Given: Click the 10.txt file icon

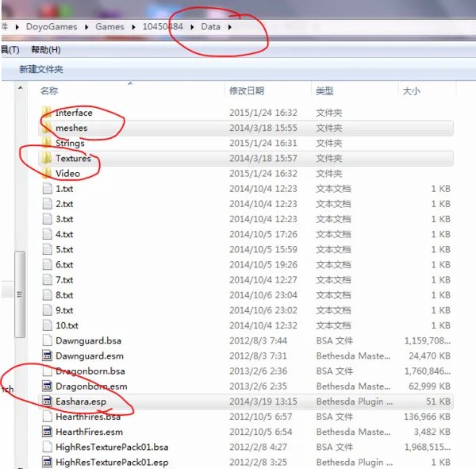Looking at the screenshot, I should pos(47,325).
